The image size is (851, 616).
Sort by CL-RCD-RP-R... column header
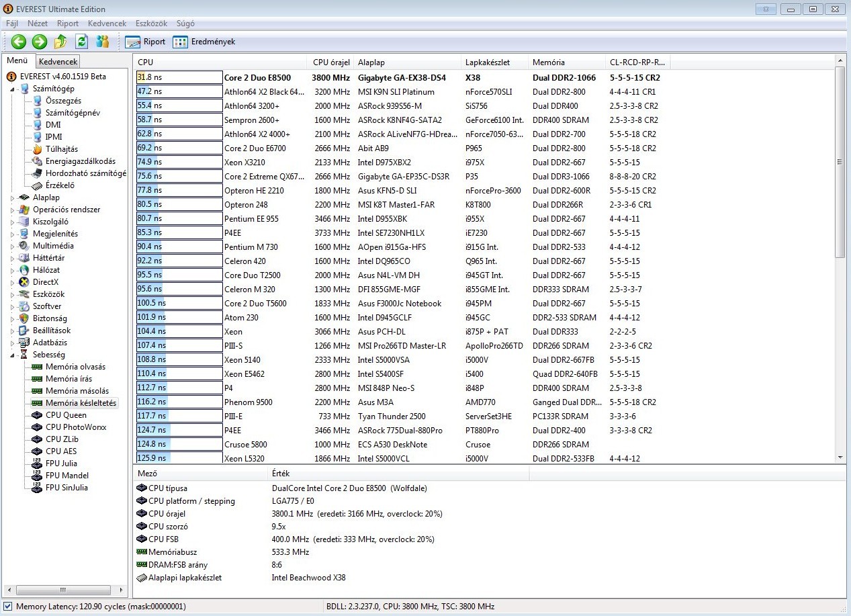pyautogui.click(x=638, y=62)
